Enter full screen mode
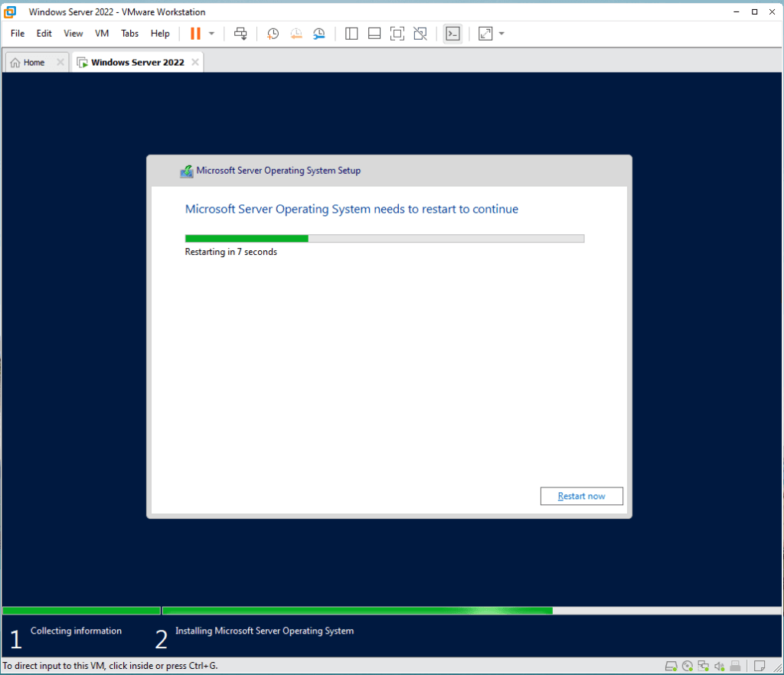The width and height of the screenshot is (784, 675). point(397,34)
